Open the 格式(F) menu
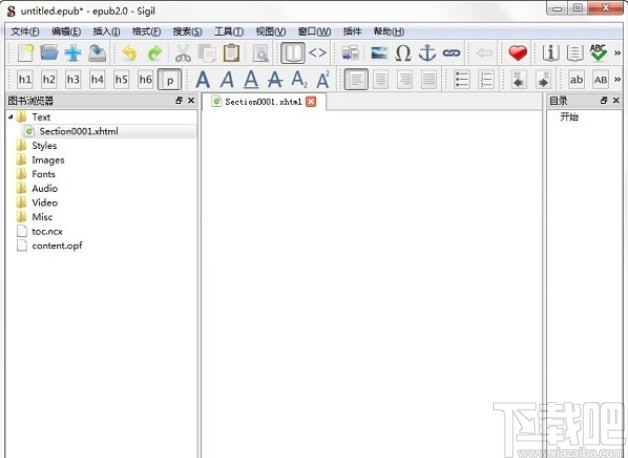This screenshot has width=628, height=458. 146,32
